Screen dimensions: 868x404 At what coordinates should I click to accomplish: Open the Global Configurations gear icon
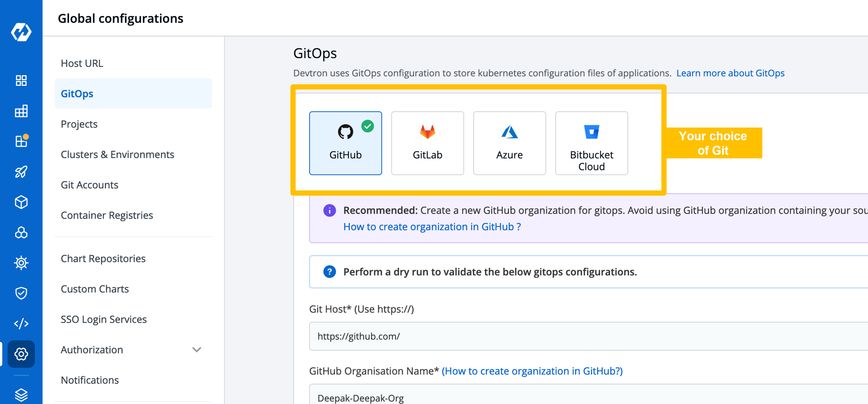coord(21,354)
